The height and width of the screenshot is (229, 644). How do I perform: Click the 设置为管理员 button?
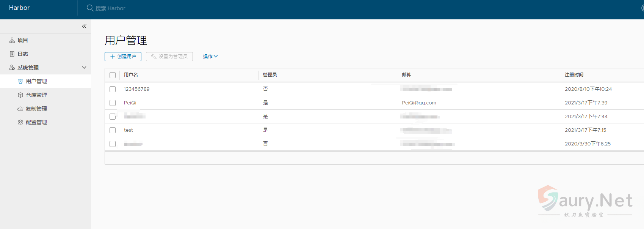[169, 57]
